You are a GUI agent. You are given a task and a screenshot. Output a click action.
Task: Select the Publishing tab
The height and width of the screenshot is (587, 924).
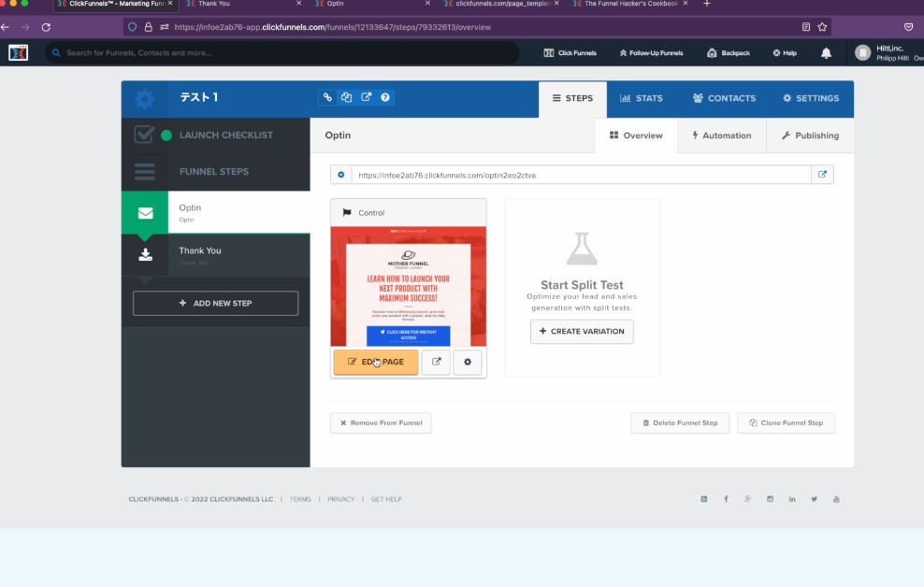[810, 136]
